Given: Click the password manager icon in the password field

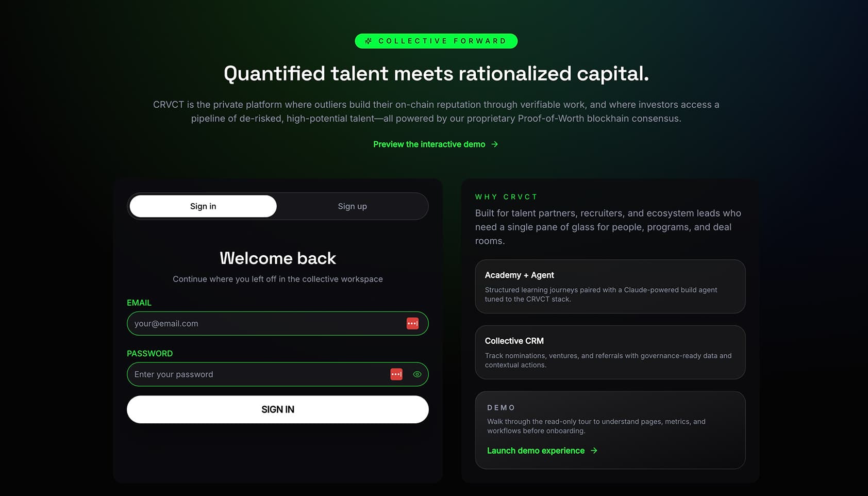Looking at the screenshot, I should pos(395,374).
